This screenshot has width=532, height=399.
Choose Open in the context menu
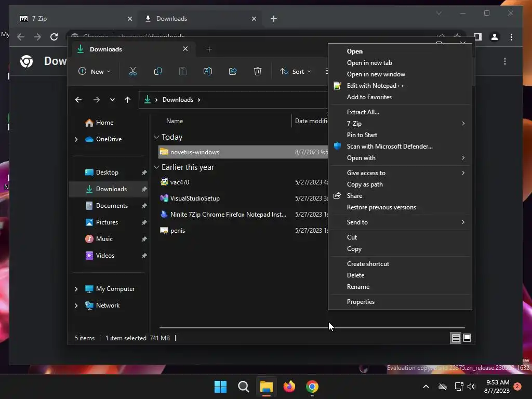pyautogui.click(x=400, y=51)
